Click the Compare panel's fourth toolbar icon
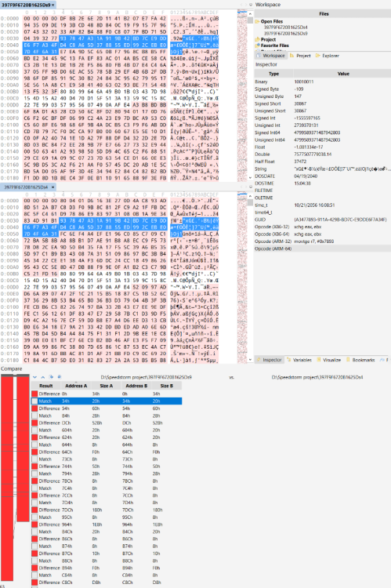Viewport: 391px width, 588px height. coord(60,377)
